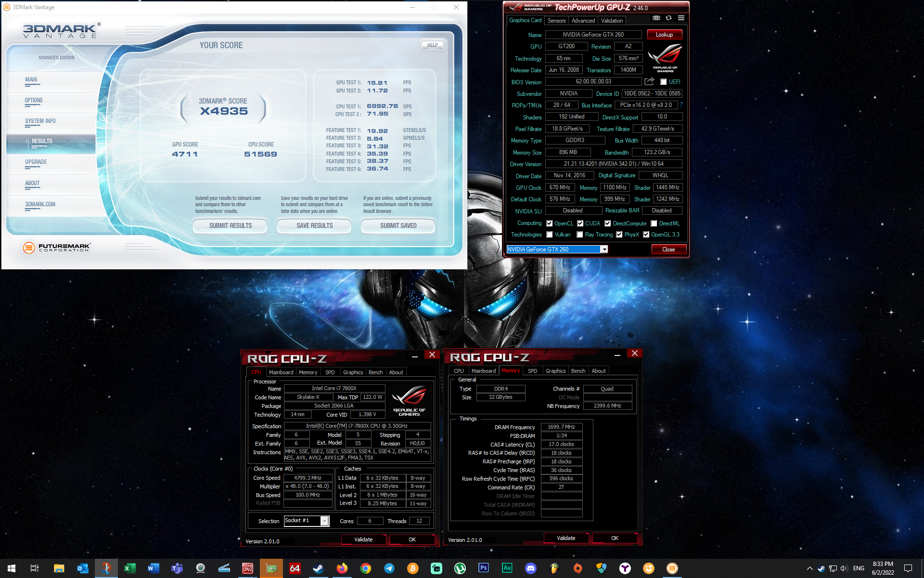Click Validate in the left CPU-Z window

363,539
